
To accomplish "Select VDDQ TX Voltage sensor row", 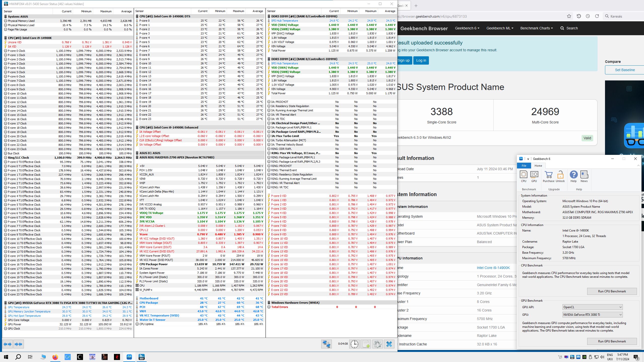I will click(200, 213).
